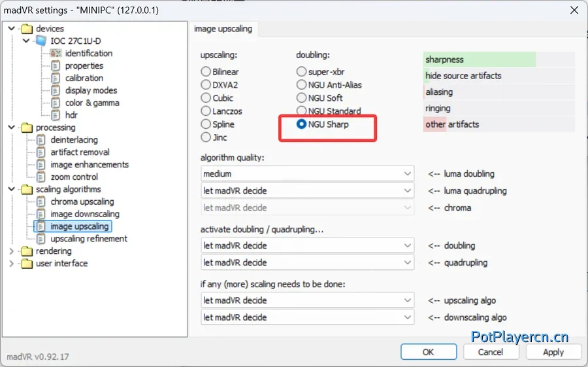Screen dimensions: 588x367
Task: Click the deinterlacing page icon
Action: (x=42, y=140)
